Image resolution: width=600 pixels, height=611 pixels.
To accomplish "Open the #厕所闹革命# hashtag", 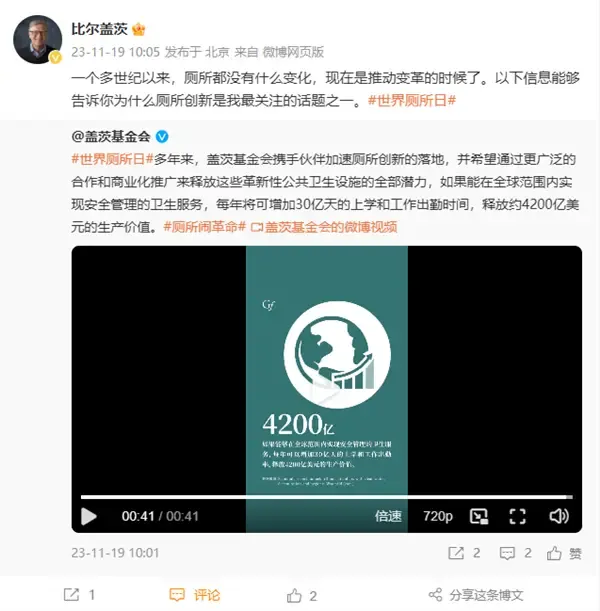I will tap(205, 227).
